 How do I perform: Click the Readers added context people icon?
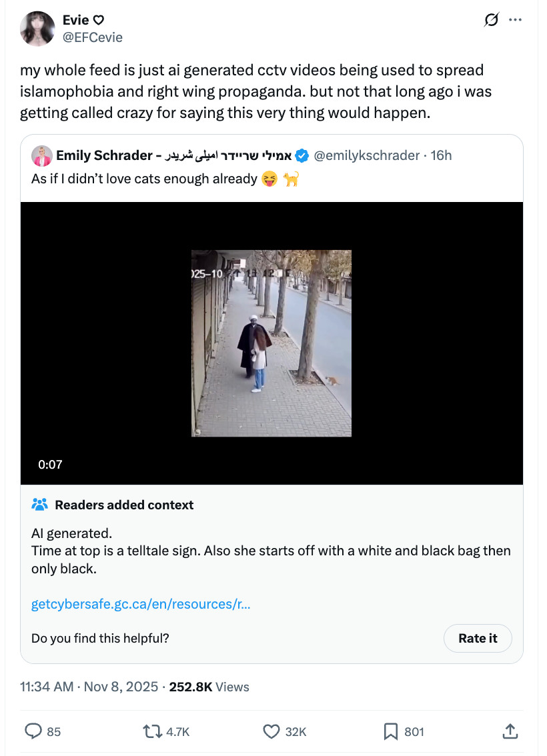point(40,505)
